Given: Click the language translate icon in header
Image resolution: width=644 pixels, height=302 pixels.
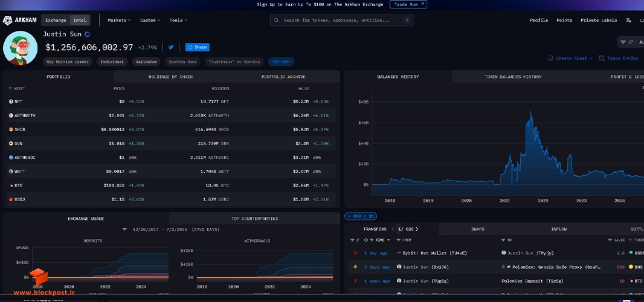Looking at the screenshot, I should (628, 20).
